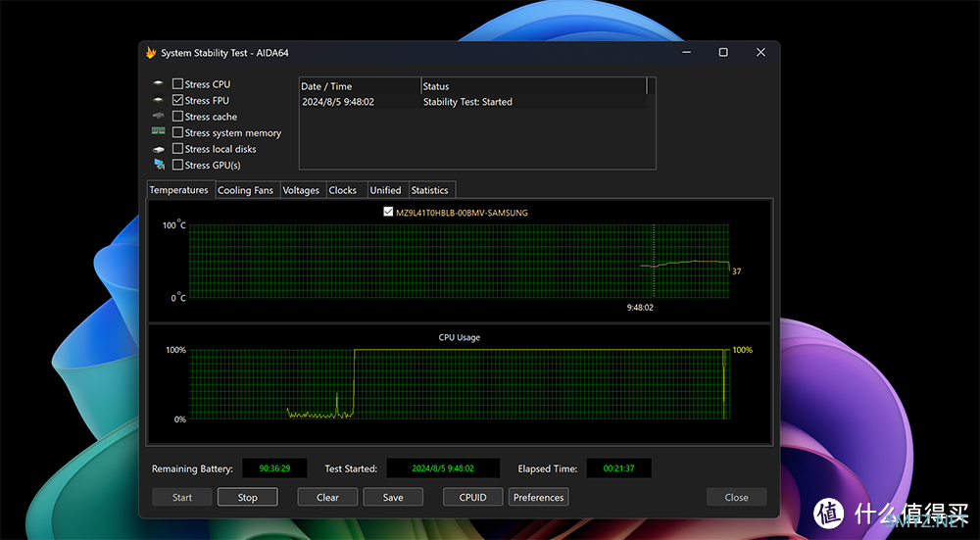Click the disabled Start button

pyautogui.click(x=182, y=498)
